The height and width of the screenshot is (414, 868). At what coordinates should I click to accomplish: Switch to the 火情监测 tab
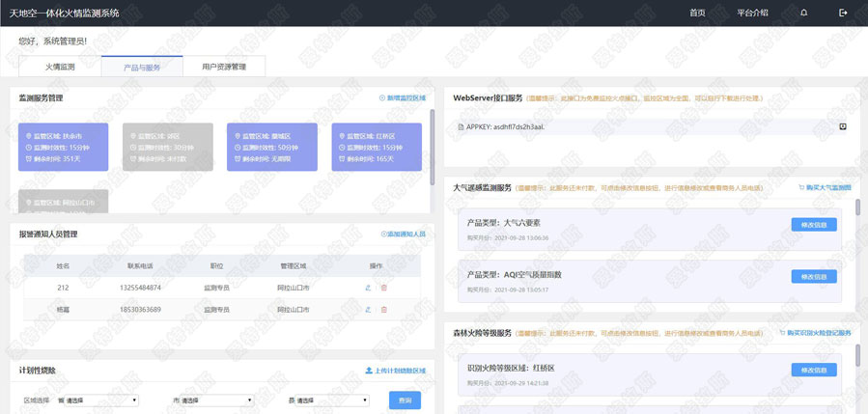[x=59, y=68]
